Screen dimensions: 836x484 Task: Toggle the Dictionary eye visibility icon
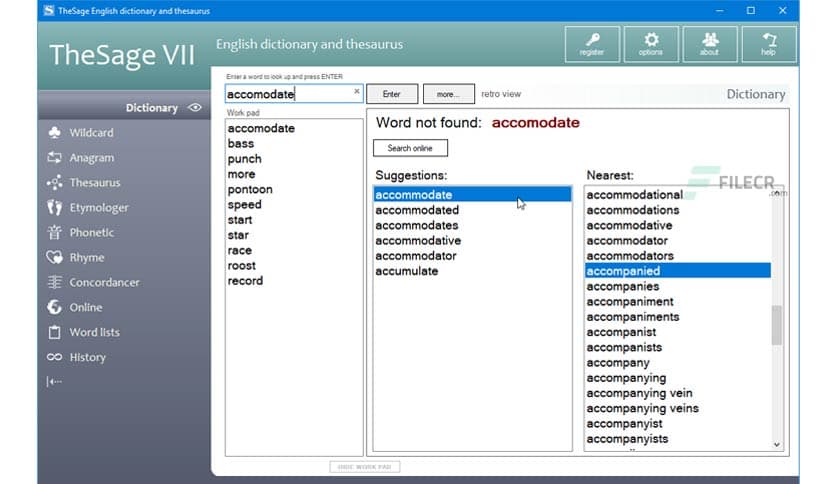point(195,108)
